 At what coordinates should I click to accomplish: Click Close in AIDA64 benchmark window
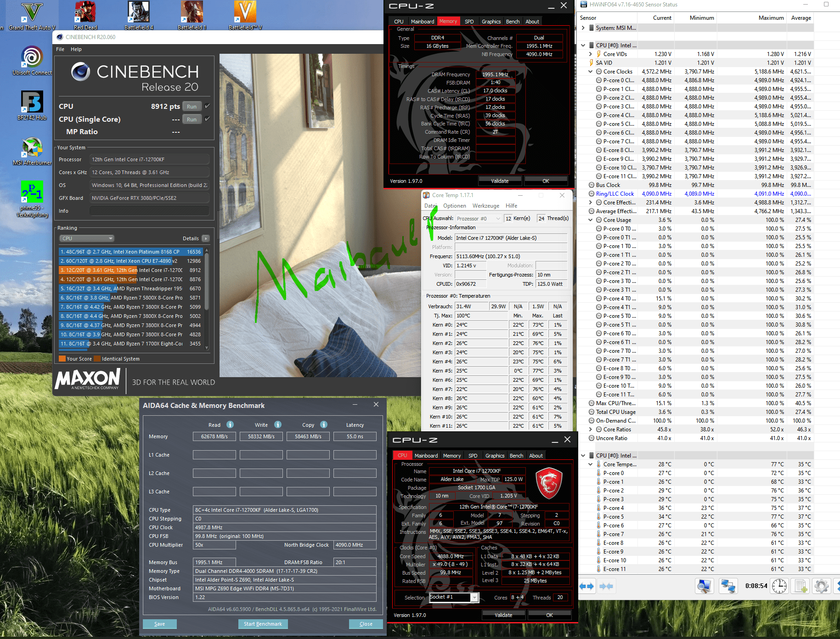point(366,624)
